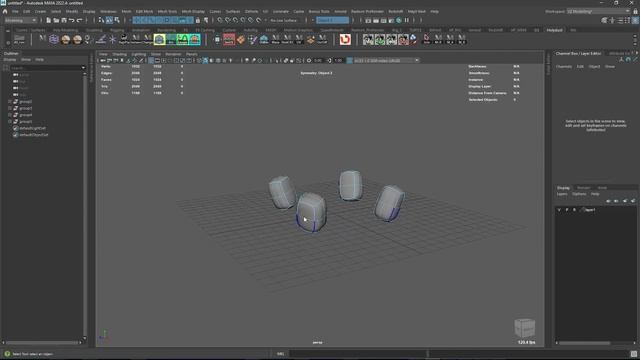Open the Mesh Tools menu
Screen dimensions: 640x360
[167, 11]
